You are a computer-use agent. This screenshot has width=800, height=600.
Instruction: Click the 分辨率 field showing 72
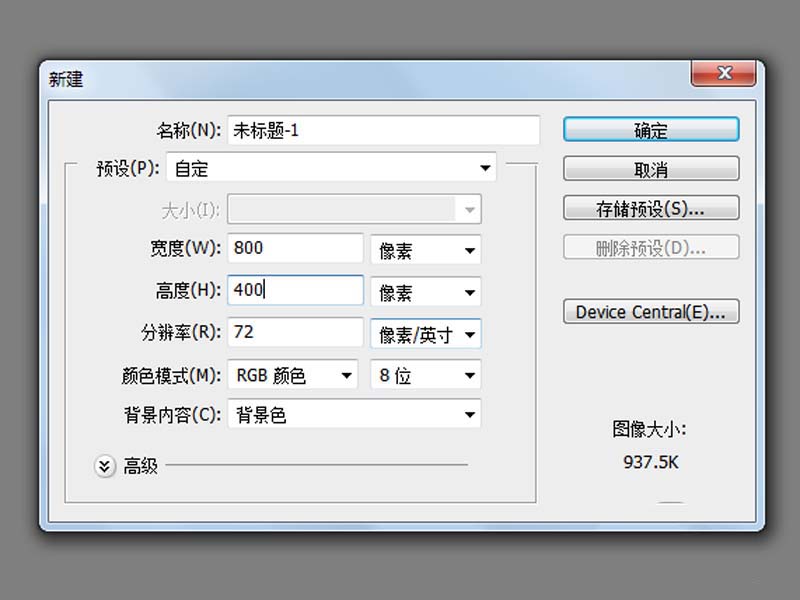pos(295,332)
